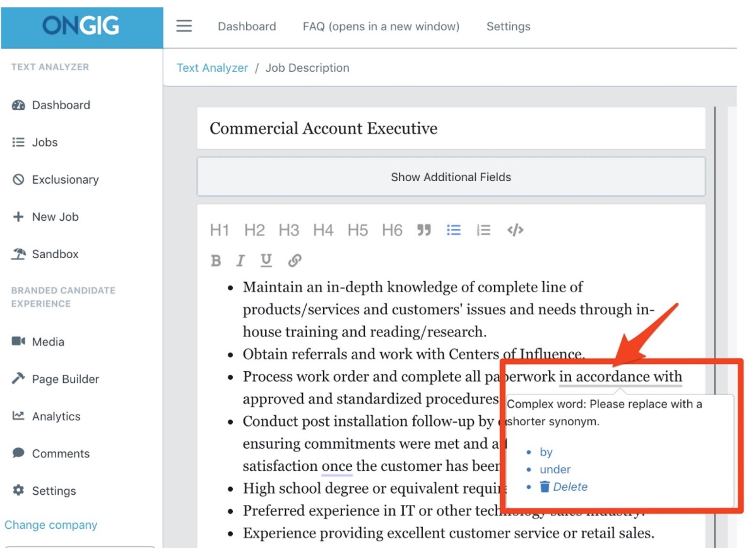Insert a hyperlink using the link icon
The height and width of the screenshot is (549, 756).
(294, 260)
